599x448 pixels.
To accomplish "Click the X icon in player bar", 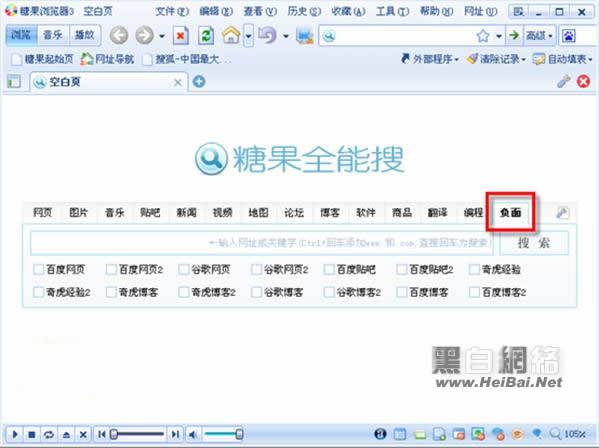I will pyautogui.click(x=83, y=434).
